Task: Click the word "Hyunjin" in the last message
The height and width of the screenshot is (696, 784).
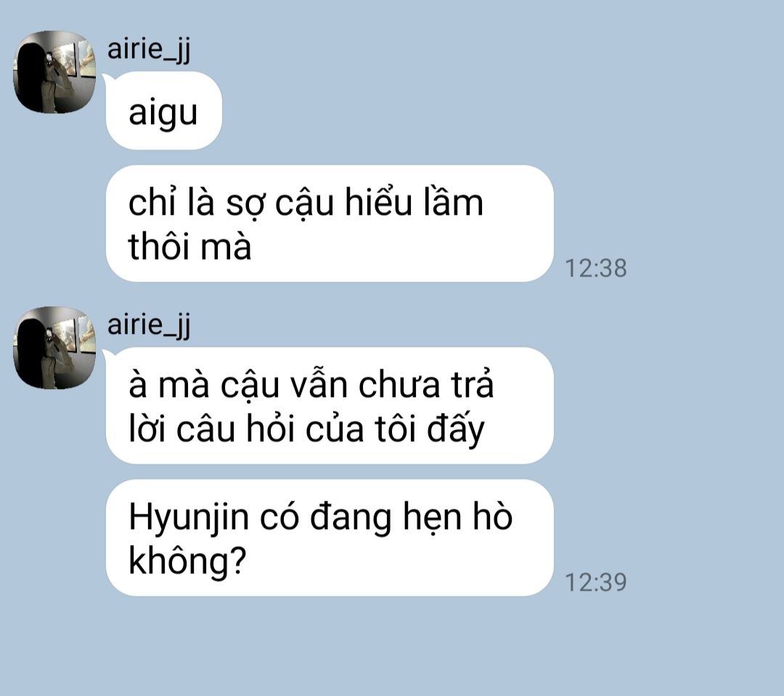Action: [x=189, y=518]
